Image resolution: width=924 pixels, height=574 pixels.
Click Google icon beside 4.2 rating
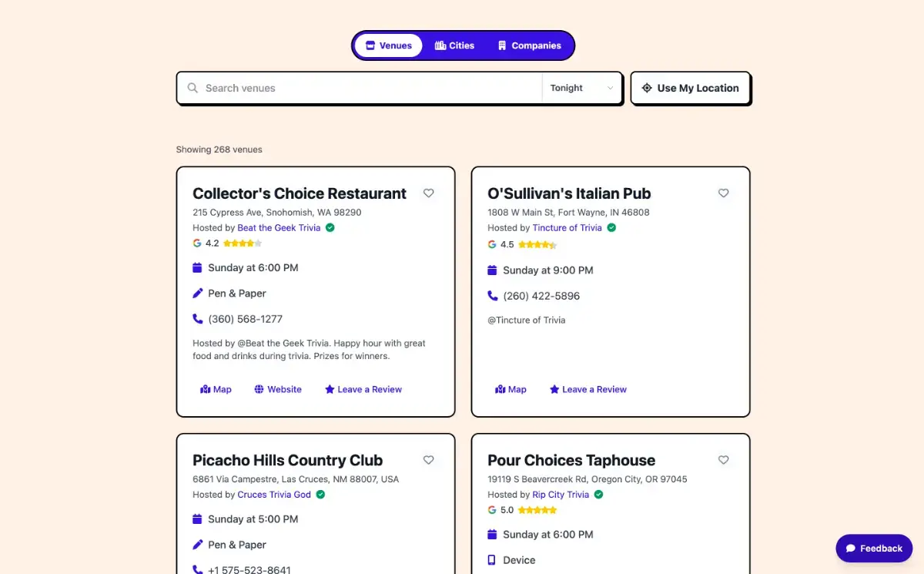pyautogui.click(x=197, y=243)
